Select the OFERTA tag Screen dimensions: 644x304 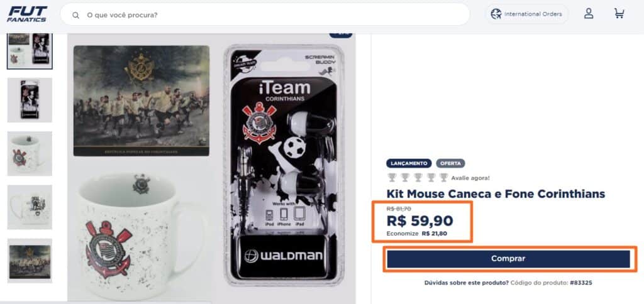pos(450,163)
